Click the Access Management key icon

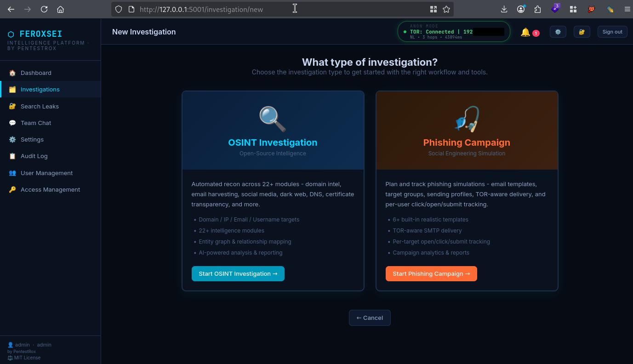(12, 189)
